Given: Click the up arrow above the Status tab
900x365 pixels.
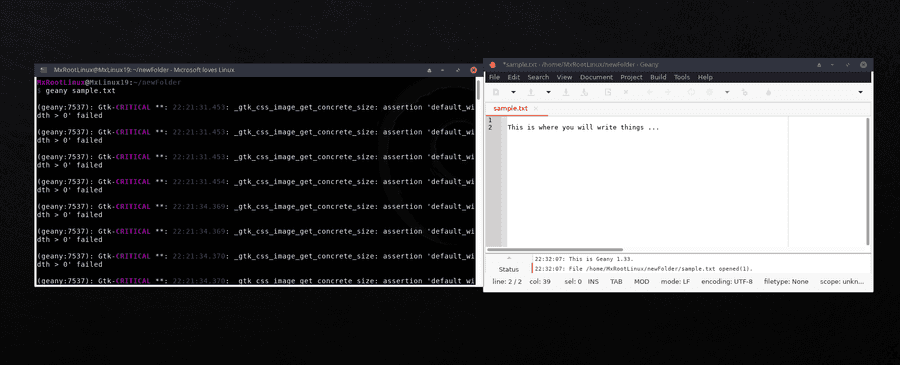Looking at the screenshot, I should (509, 258).
